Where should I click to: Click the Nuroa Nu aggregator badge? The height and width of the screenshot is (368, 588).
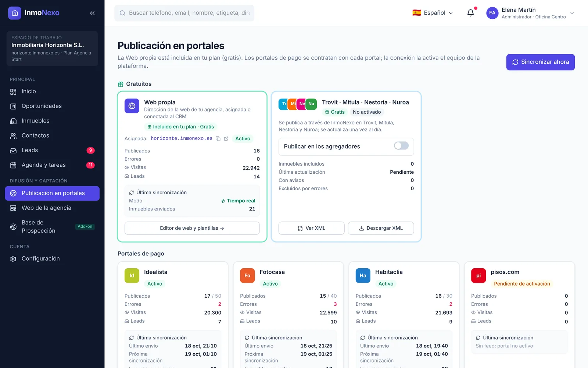311,104
